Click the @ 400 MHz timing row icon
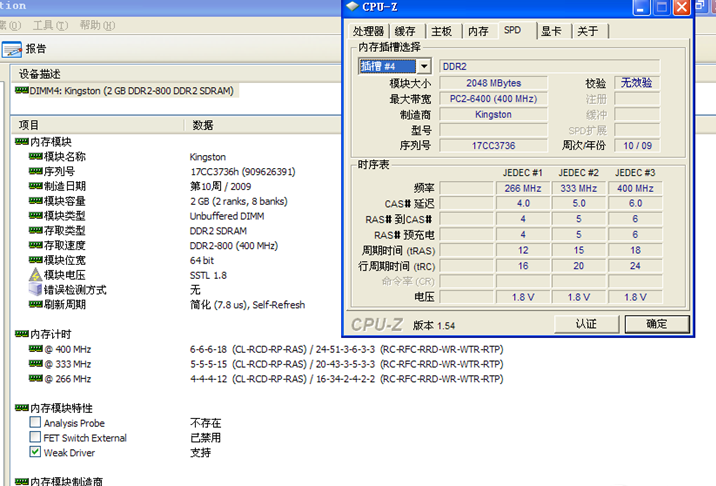 click(x=35, y=349)
